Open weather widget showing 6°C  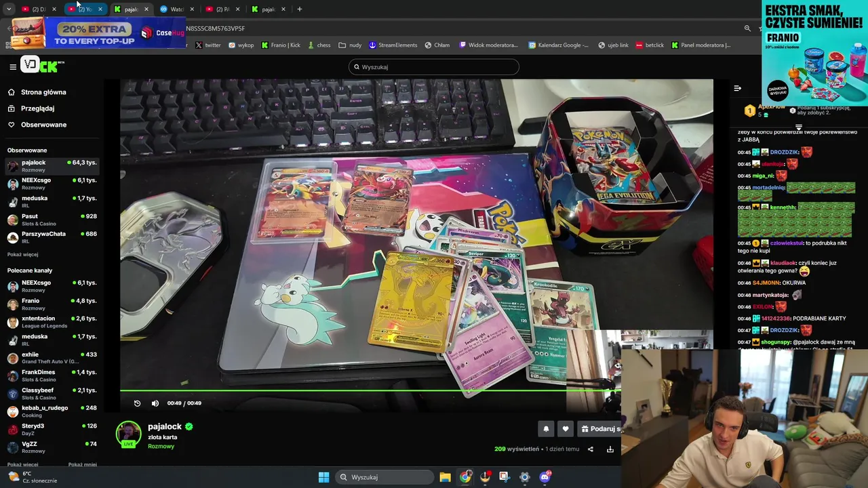point(33,477)
